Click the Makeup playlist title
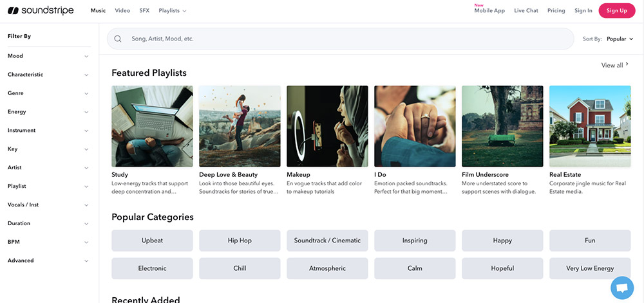 299,175
